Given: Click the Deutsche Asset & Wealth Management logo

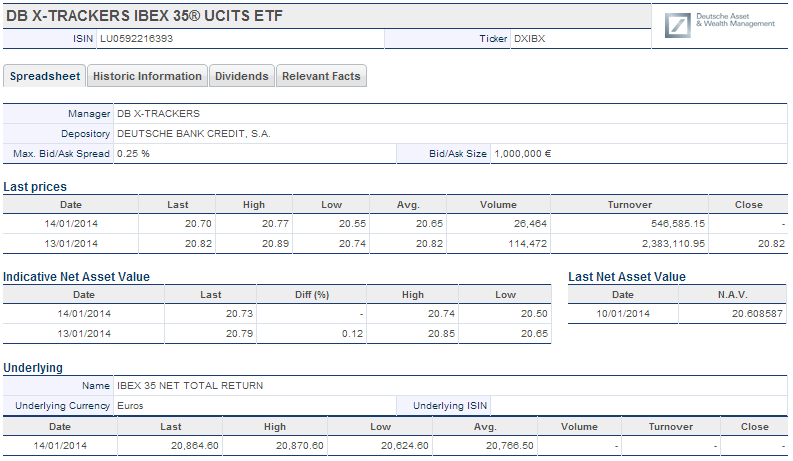Looking at the screenshot, I should click(x=720, y=25).
